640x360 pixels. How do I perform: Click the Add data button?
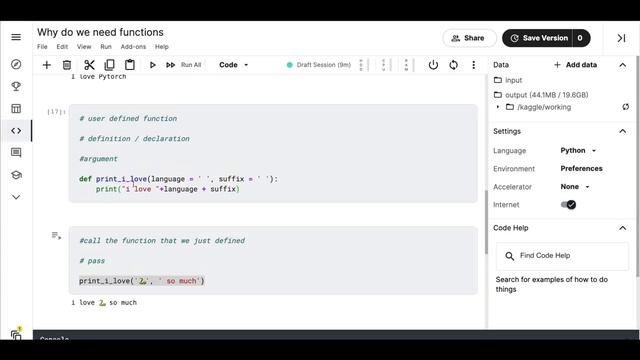coord(575,65)
